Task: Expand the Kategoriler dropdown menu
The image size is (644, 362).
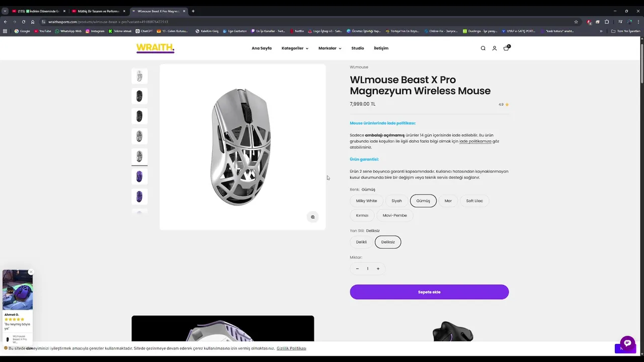Action: tap(295, 48)
